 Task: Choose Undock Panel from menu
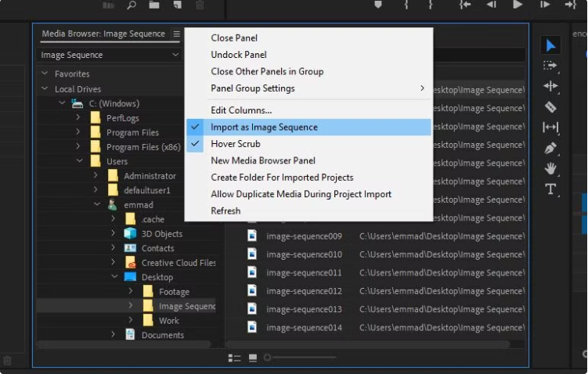(308, 55)
